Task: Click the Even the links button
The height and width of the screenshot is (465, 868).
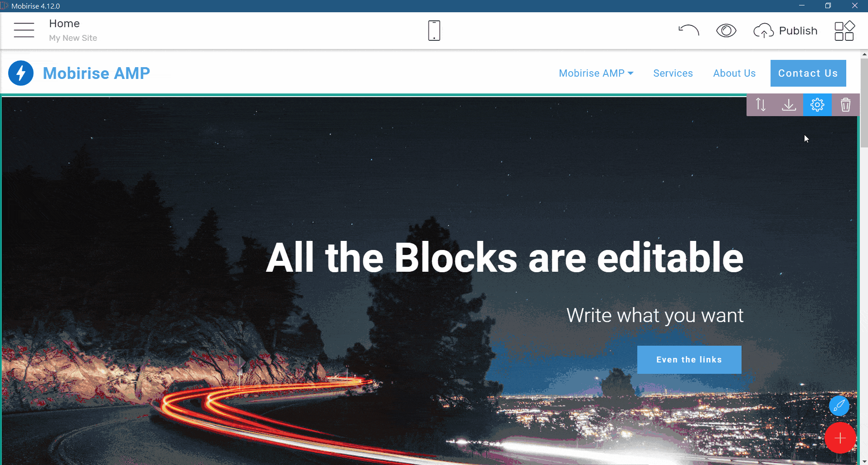Action: tap(689, 360)
